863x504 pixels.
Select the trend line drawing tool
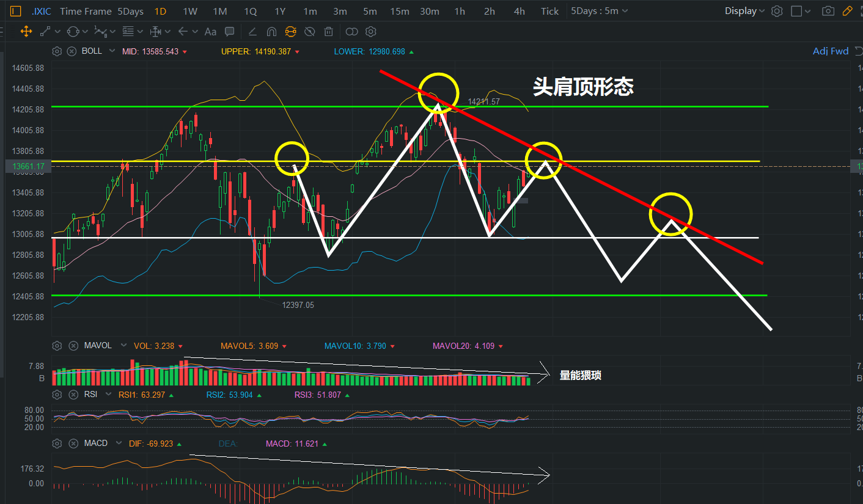tap(45, 32)
